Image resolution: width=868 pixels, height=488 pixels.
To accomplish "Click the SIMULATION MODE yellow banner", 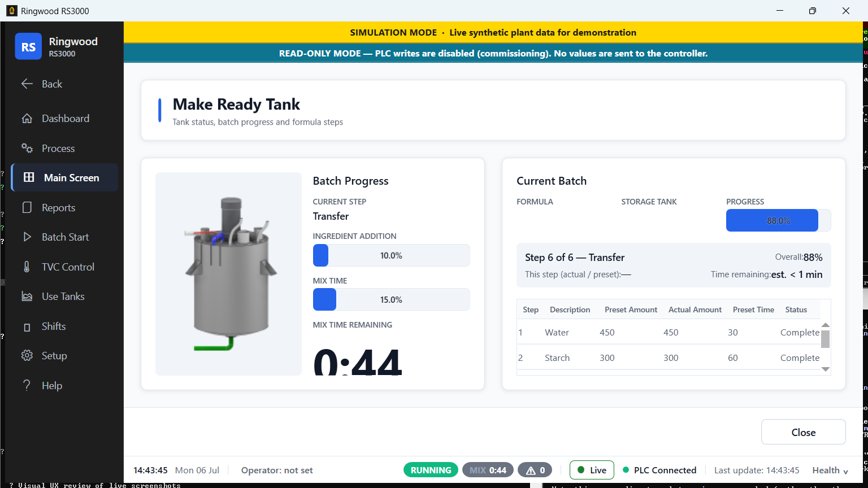I will [x=493, y=32].
